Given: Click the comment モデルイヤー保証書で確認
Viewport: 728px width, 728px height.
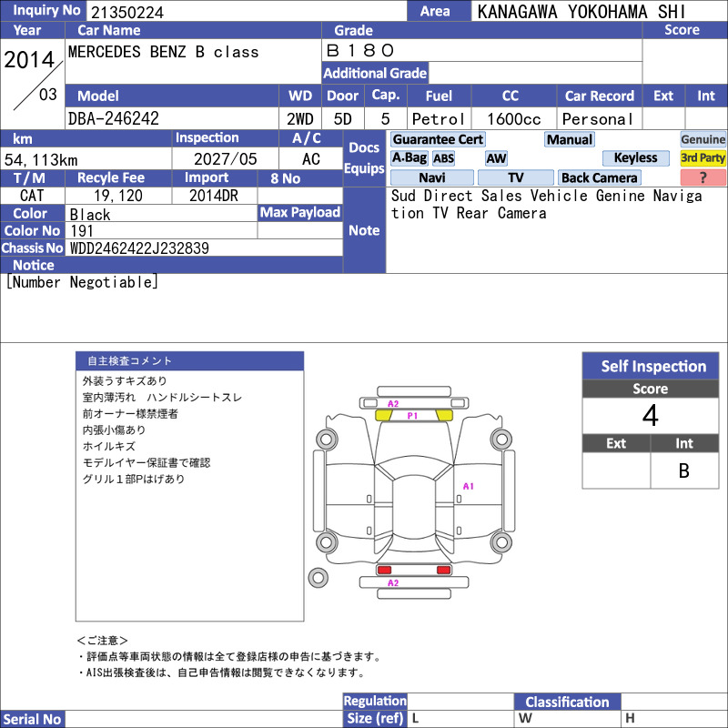Looking at the screenshot, I should (147, 463).
